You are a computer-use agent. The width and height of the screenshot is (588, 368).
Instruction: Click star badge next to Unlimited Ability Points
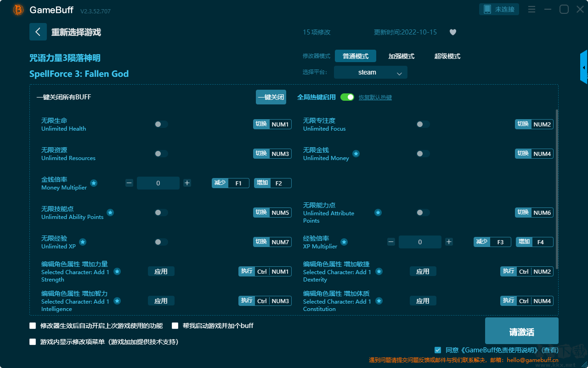tap(110, 213)
